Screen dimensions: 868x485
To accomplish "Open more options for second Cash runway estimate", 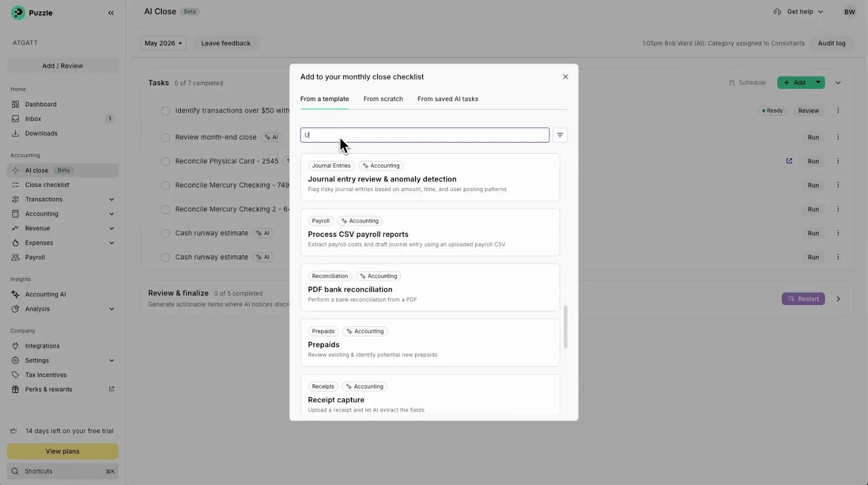I will [838, 257].
